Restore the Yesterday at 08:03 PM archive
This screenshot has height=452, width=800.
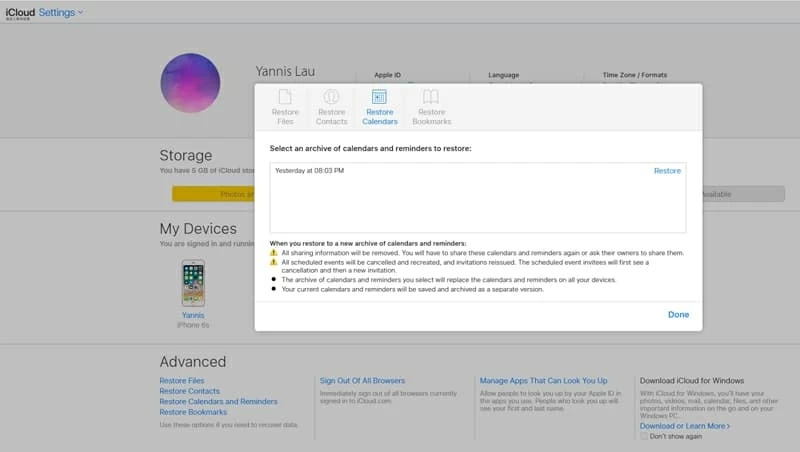(667, 171)
